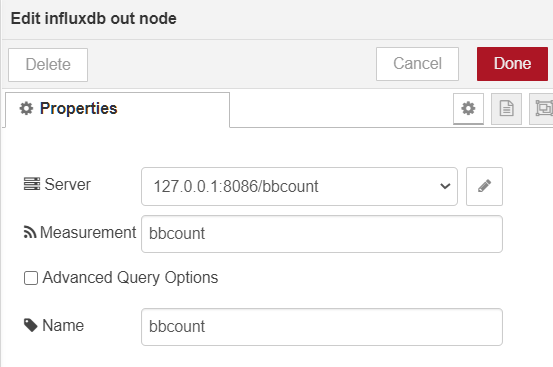Click the Edit influxdb out node title
553x367 pixels.
pos(93,18)
